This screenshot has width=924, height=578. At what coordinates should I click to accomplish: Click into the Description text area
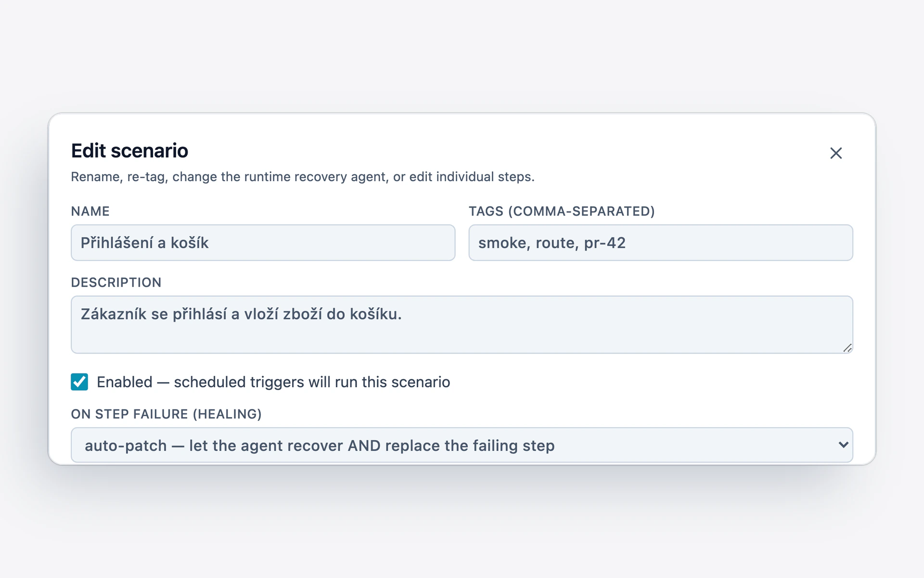tap(462, 325)
